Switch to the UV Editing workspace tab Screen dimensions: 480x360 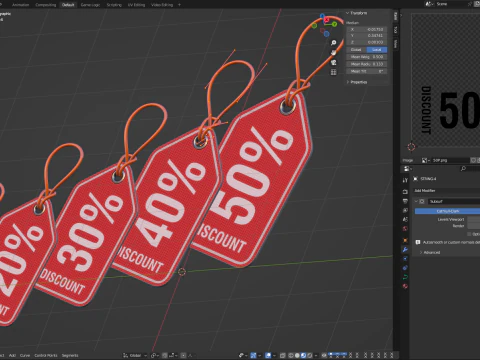(136, 5)
